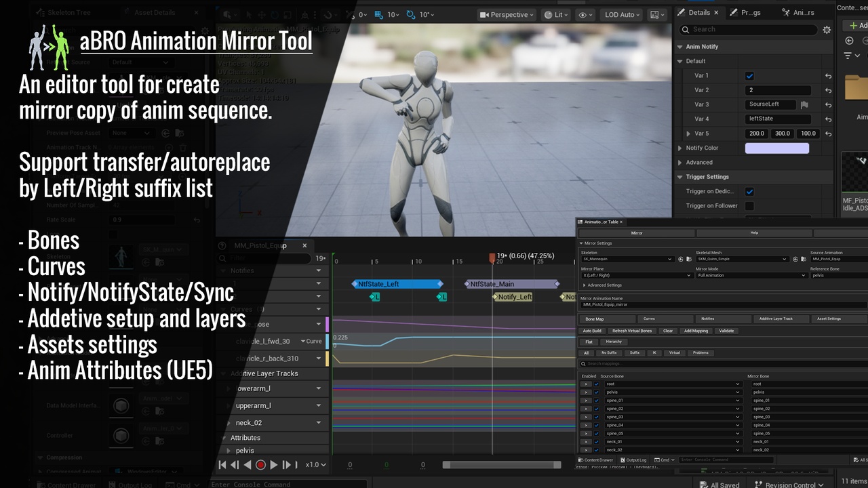The width and height of the screenshot is (868, 488).
Task: Click the Auto Build button
Action: pos(592,331)
